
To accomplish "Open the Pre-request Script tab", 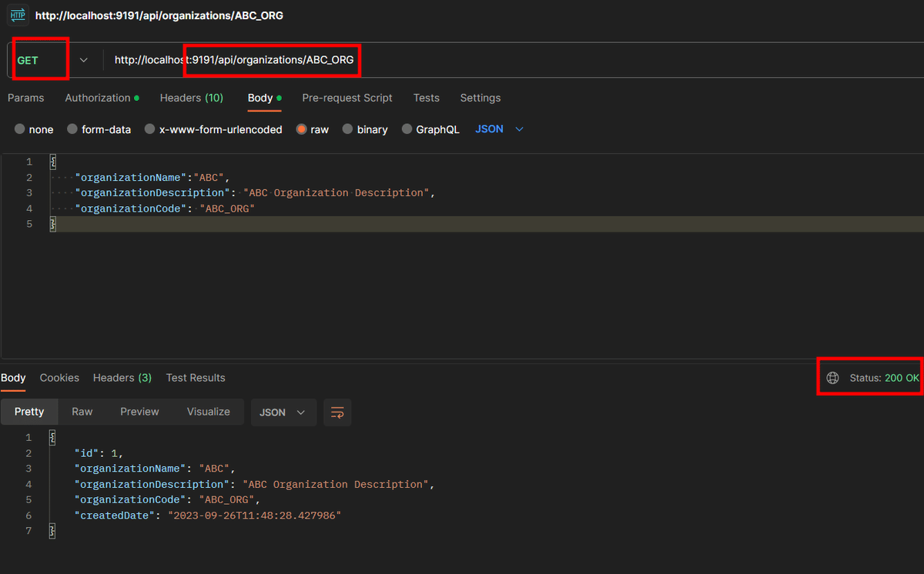I will pyautogui.click(x=347, y=98).
